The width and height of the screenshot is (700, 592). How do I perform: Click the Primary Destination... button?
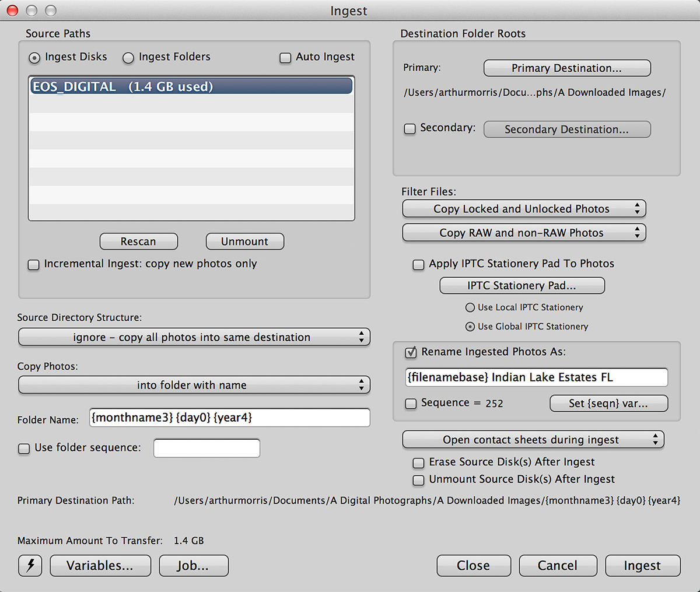567,68
